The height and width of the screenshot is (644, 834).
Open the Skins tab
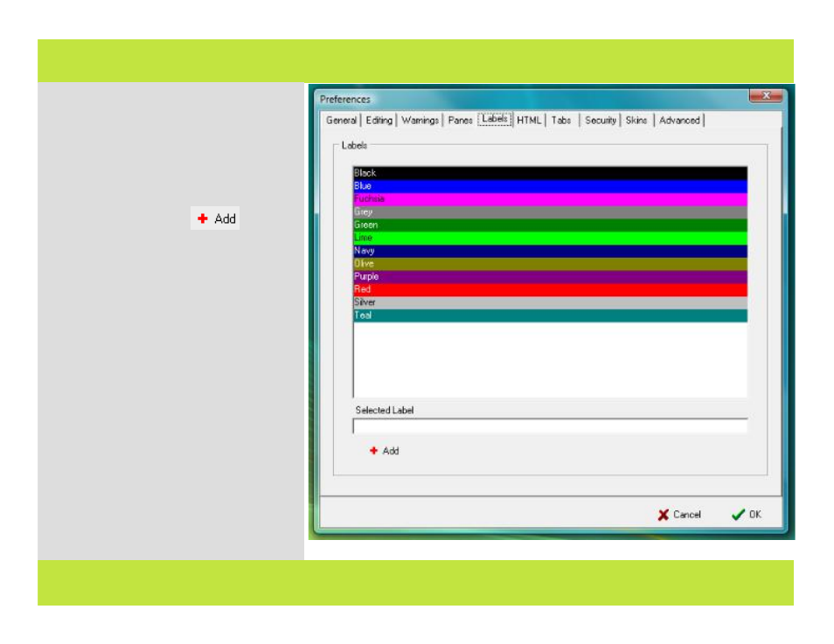[x=636, y=121]
